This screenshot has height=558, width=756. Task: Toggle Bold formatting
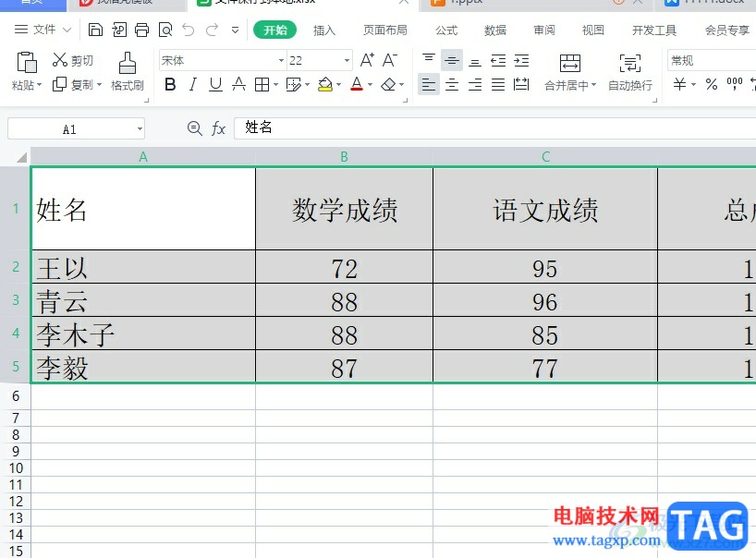point(170,85)
